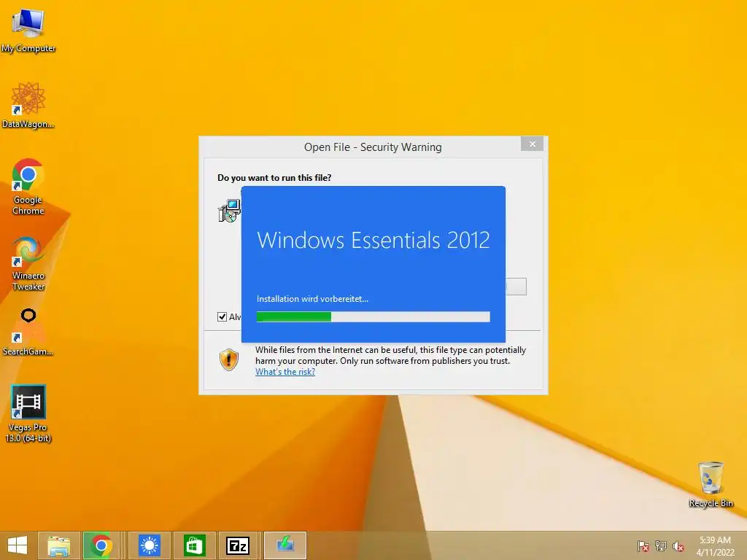Click the Windows Essentials 2012 title
The image size is (747, 560).
click(373, 240)
